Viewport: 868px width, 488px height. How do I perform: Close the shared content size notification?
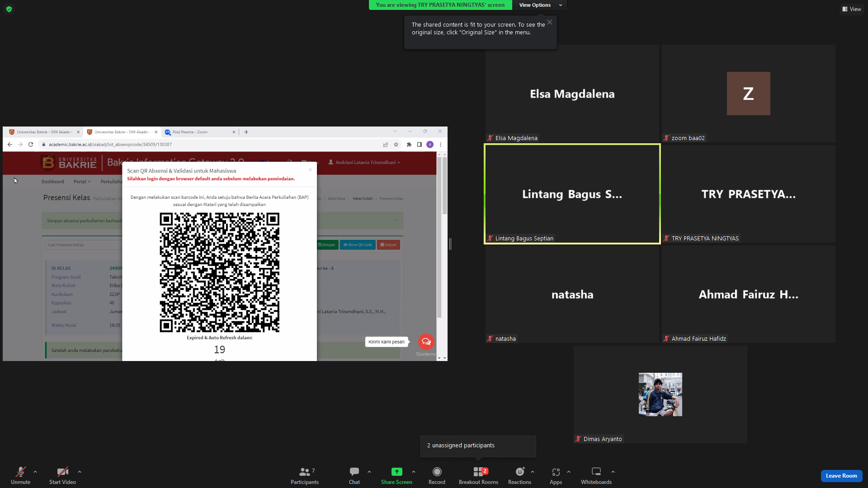(549, 22)
